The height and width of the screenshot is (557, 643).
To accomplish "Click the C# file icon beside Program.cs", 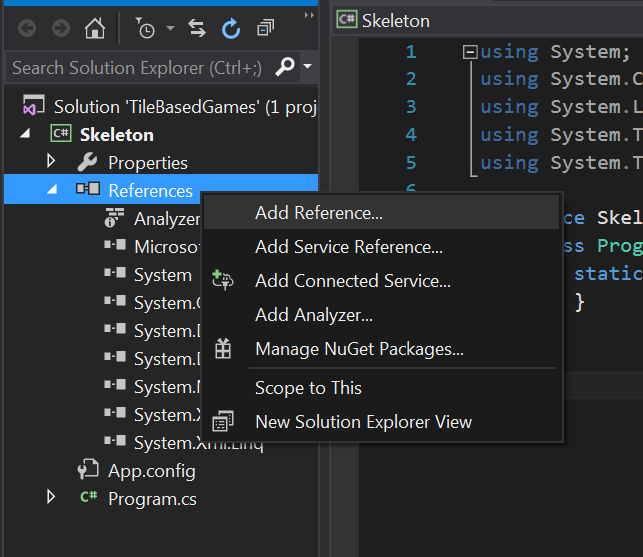I will (89, 497).
